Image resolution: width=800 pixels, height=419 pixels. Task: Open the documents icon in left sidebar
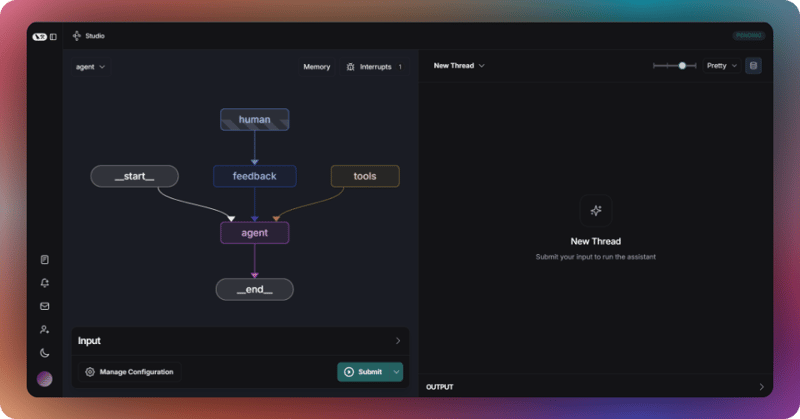44,260
